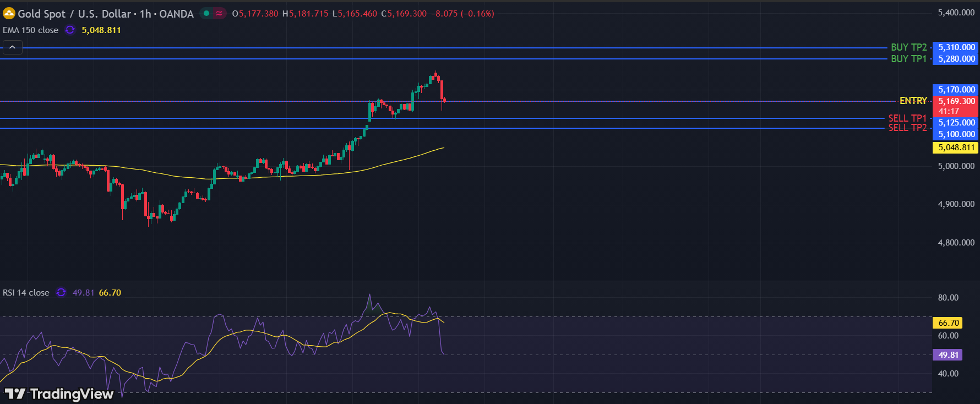Select the RSI 14 close indicator legend

pyautogui.click(x=26, y=293)
